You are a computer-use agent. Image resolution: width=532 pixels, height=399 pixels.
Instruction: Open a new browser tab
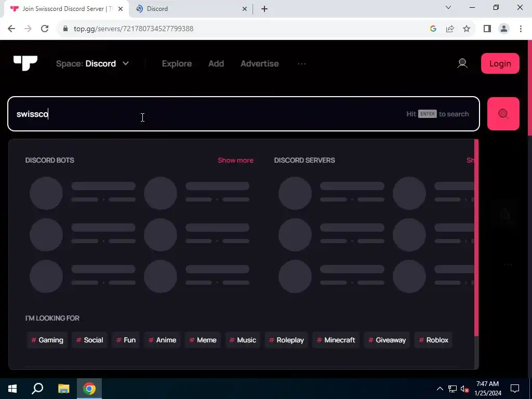coord(264,9)
